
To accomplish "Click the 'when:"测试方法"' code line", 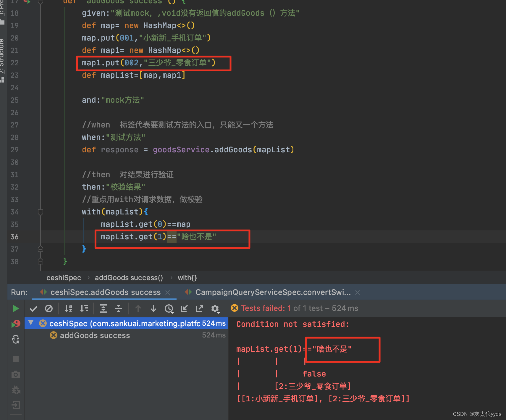I will (114, 137).
